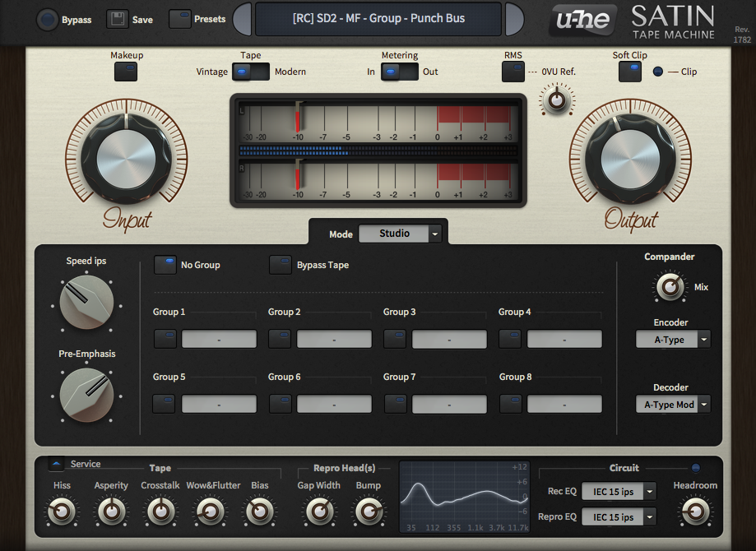
Task: Open the Decoder A-Type Mod menu
Action: [673, 405]
